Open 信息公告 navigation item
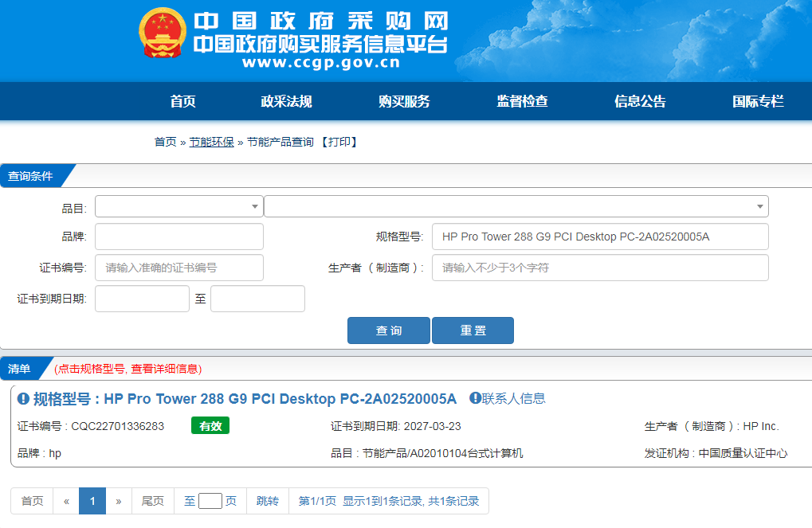Viewport: 812px width, 528px height. pyautogui.click(x=640, y=101)
